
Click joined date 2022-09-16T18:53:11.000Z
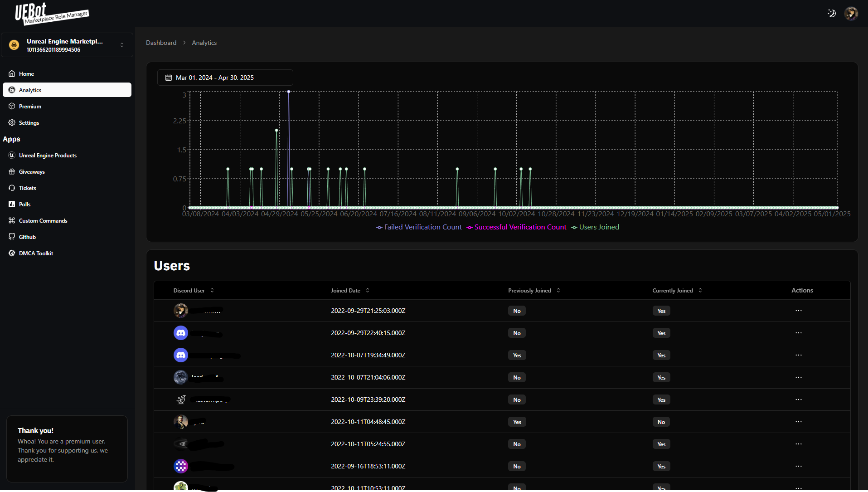click(x=368, y=466)
